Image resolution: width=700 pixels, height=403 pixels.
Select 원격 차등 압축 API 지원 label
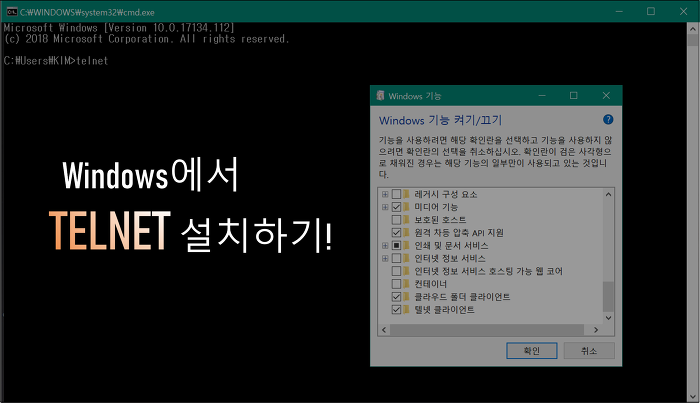pos(459,233)
